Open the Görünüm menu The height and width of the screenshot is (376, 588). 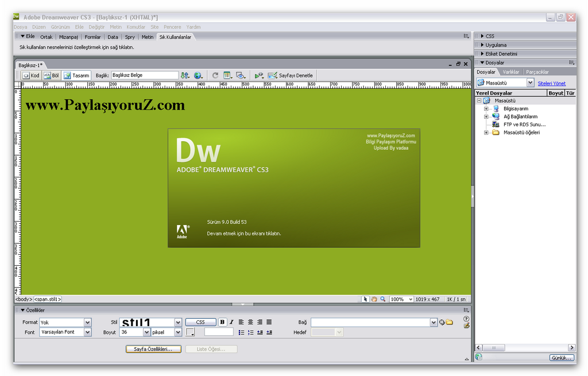(60, 27)
